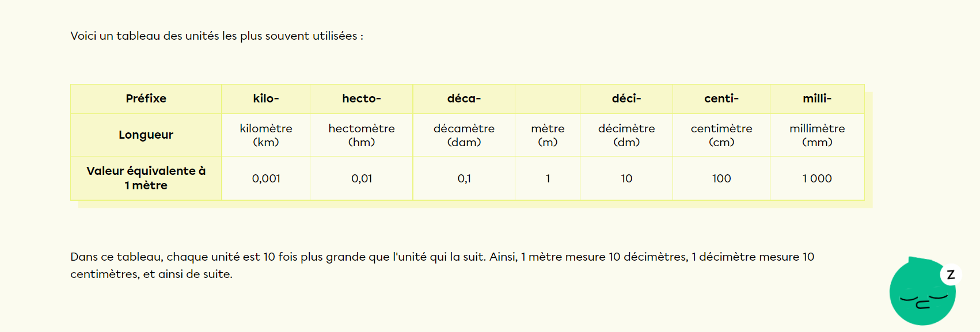Select the "centi-" prefix cell
980x332 pixels.
(x=721, y=98)
